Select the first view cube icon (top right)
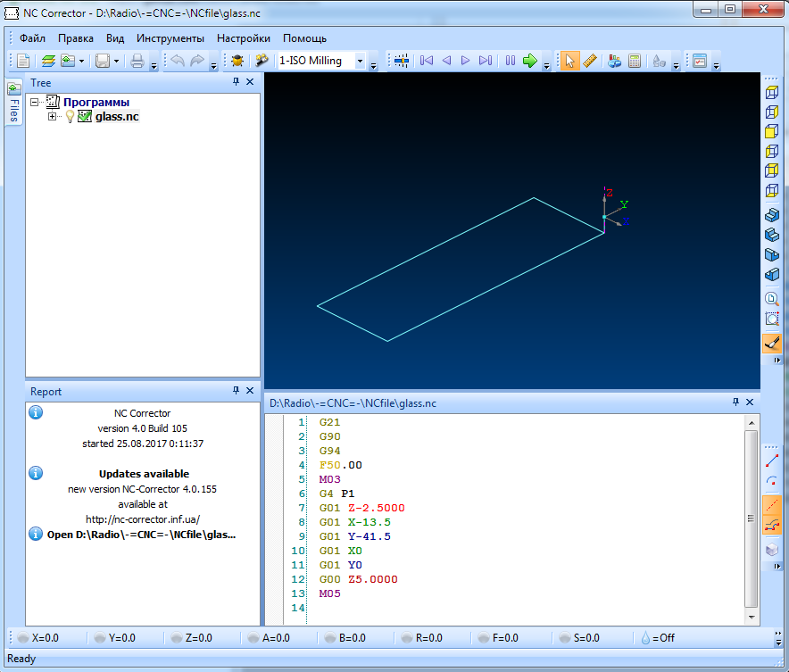789x672 pixels. point(771,92)
